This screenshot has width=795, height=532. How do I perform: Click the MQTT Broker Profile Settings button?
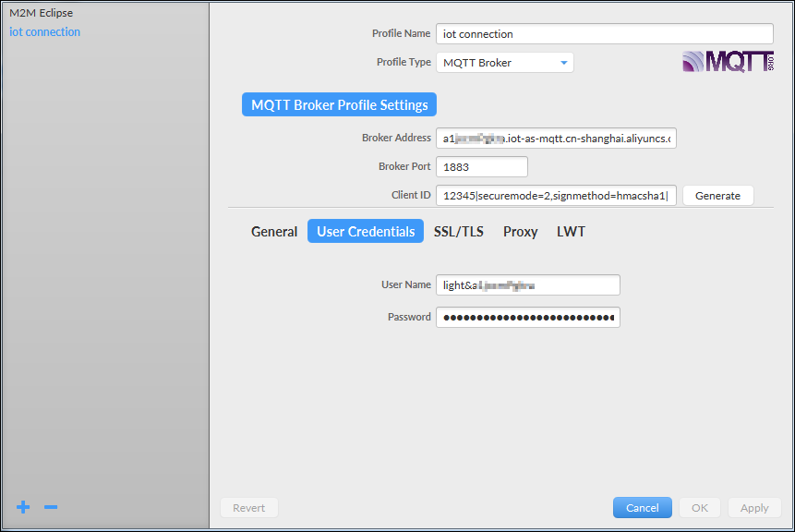coord(338,103)
